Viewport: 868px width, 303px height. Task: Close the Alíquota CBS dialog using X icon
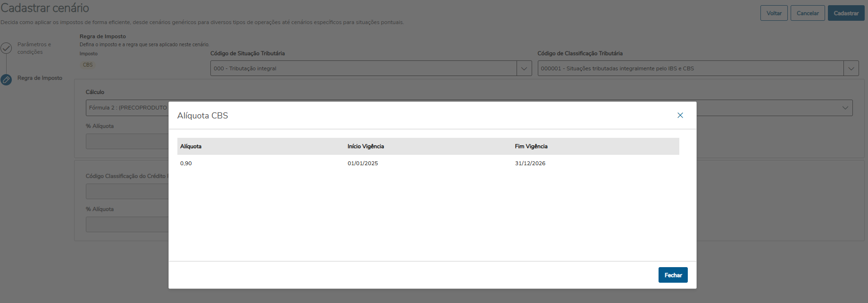[x=680, y=115]
